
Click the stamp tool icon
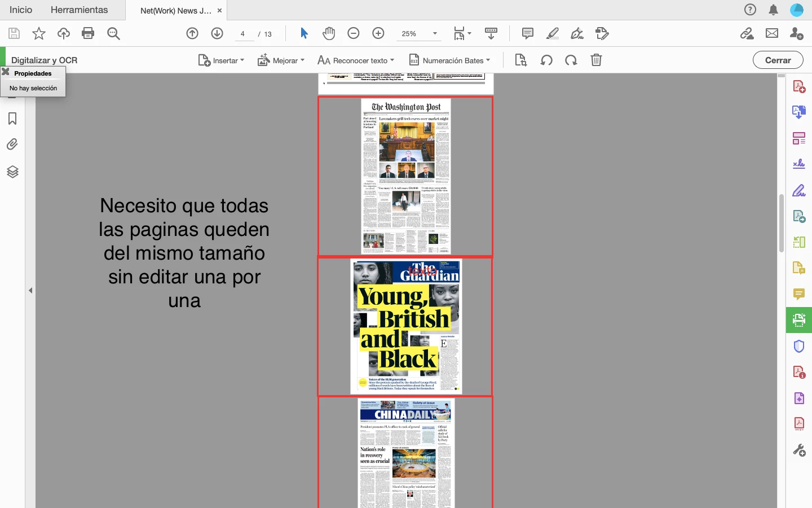602,34
